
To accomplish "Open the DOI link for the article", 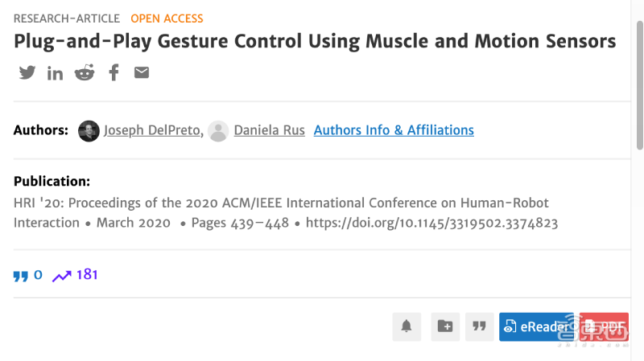I will click(431, 223).
